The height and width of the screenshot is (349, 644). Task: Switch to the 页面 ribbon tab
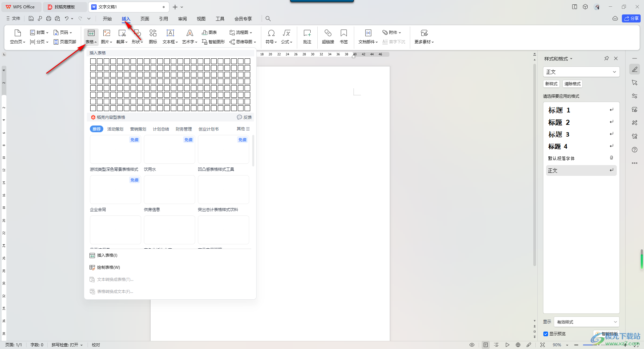click(145, 18)
